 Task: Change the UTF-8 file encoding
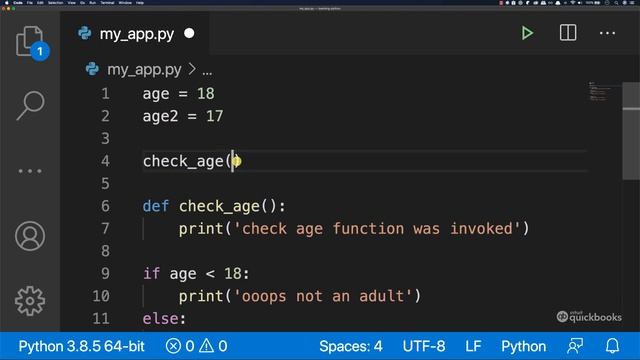pos(424,346)
